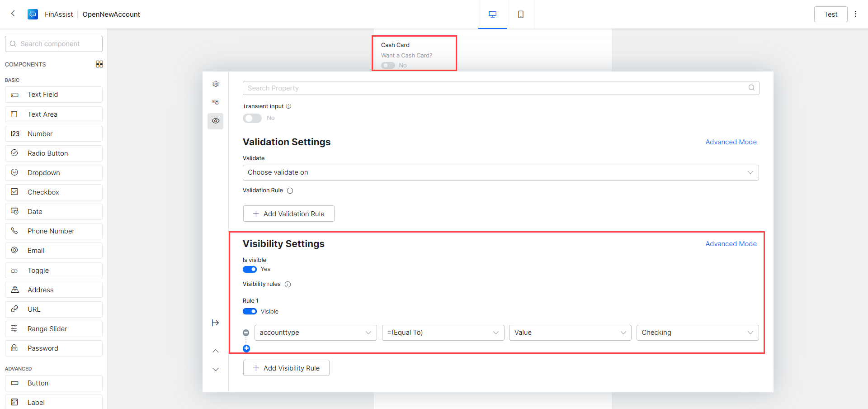
Task: Turn off the Is visible toggle
Action: click(x=250, y=269)
